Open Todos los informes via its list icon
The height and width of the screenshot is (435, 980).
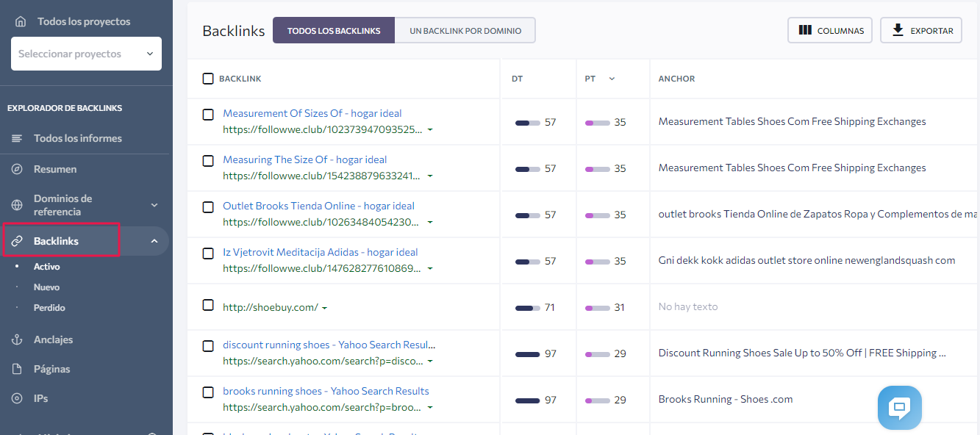tap(18, 138)
